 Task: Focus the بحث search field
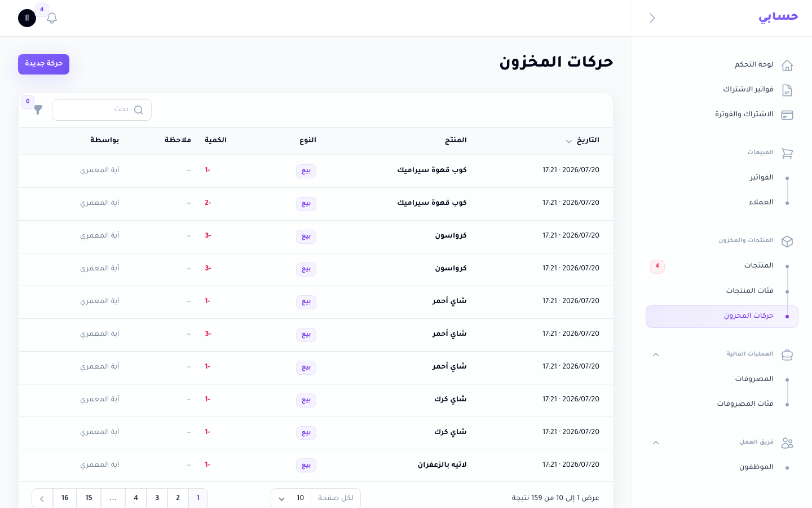(101, 110)
